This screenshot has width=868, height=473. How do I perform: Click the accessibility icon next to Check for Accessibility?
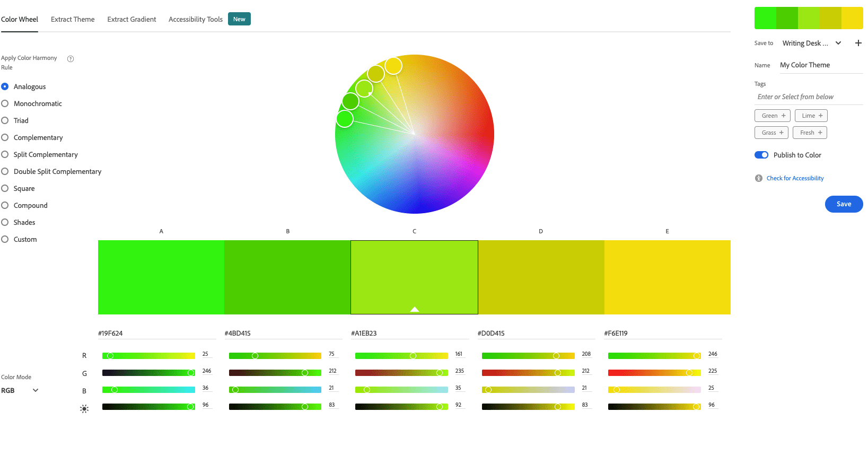coord(759,178)
